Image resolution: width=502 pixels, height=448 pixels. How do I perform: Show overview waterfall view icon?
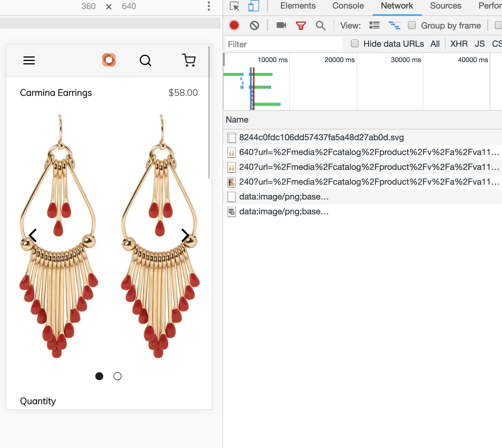point(394,25)
